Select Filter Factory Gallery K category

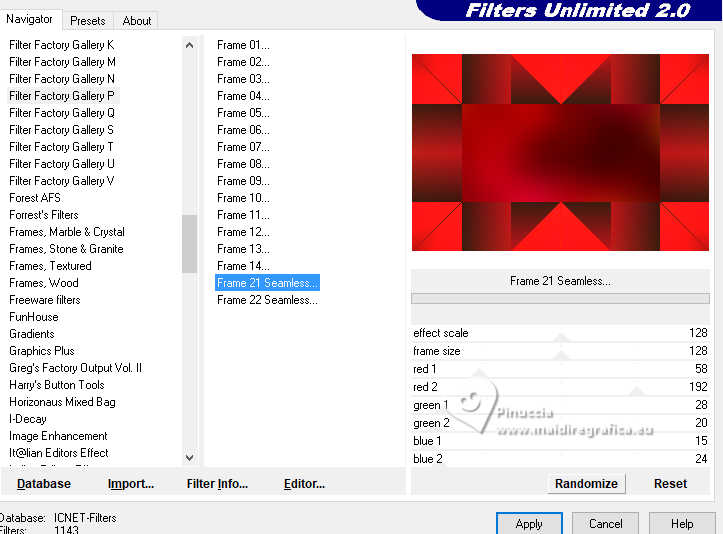tap(62, 45)
